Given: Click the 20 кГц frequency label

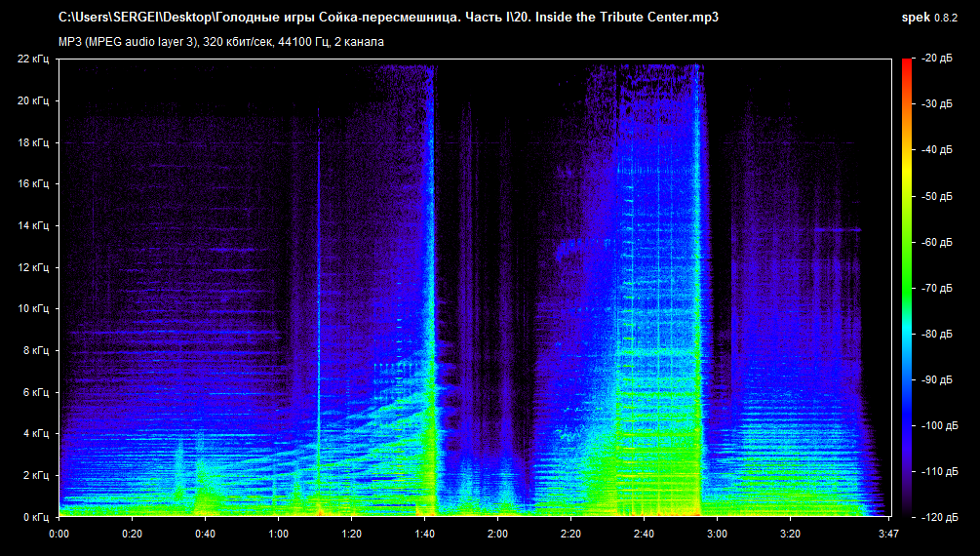Looking at the screenshot, I should (32, 100).
